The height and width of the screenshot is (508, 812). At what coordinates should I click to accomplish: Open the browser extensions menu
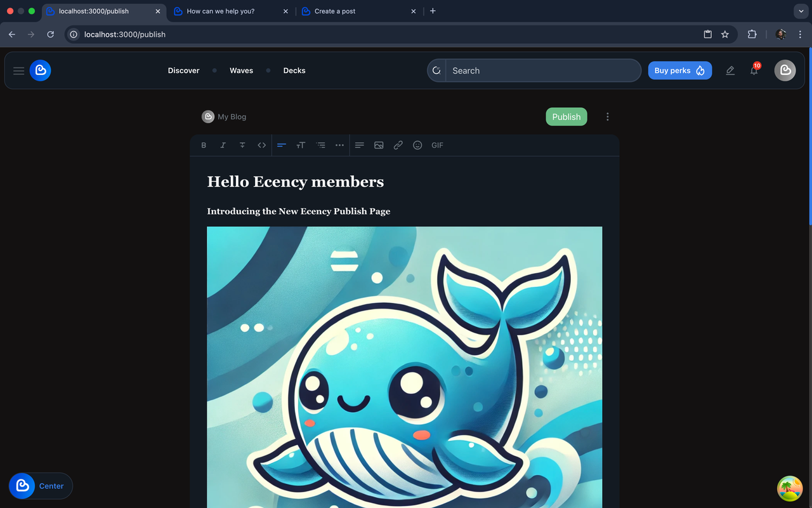point(752,34)
